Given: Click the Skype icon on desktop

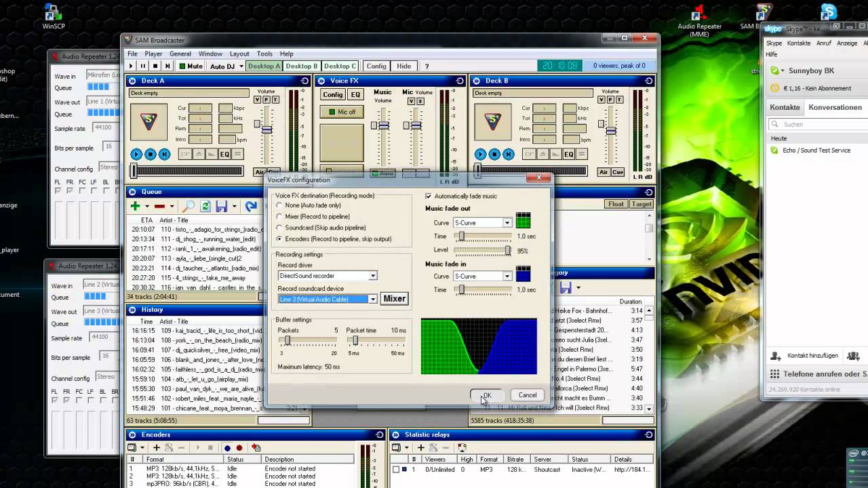Looking at the screenshot, I should tap(829, 12).
